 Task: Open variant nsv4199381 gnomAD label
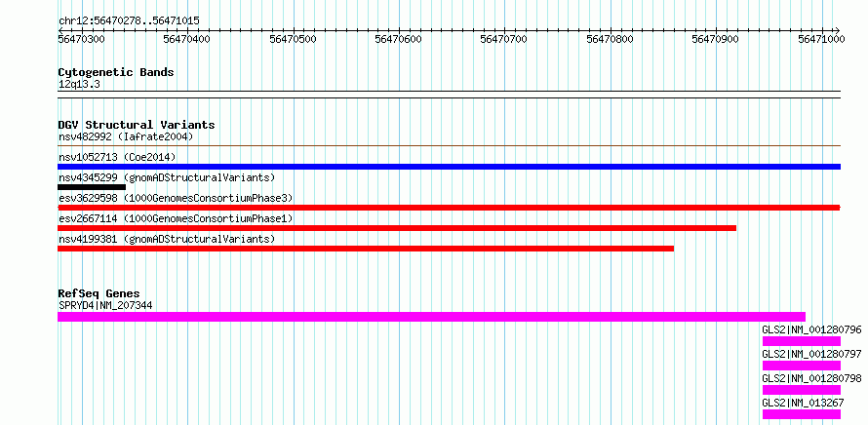pyautogui.click(x=167, y=239)
